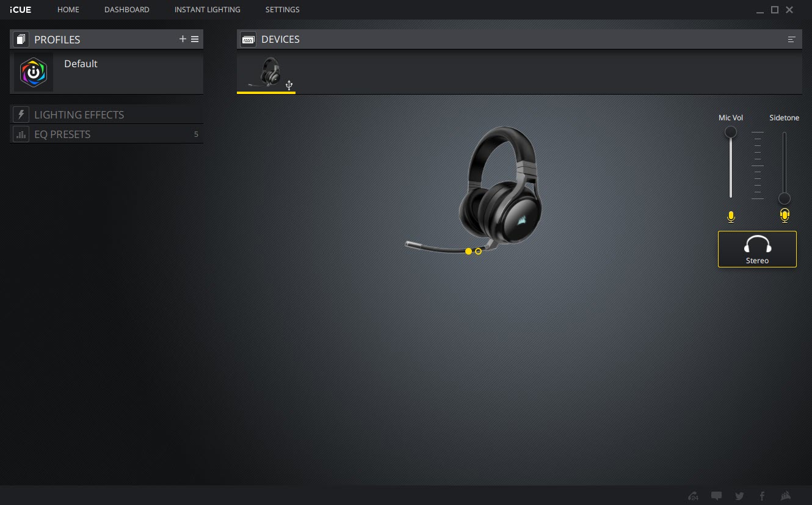Click the EQ presets count 5
The width and height of the screenshot is (812, 505).
(196, 134)
